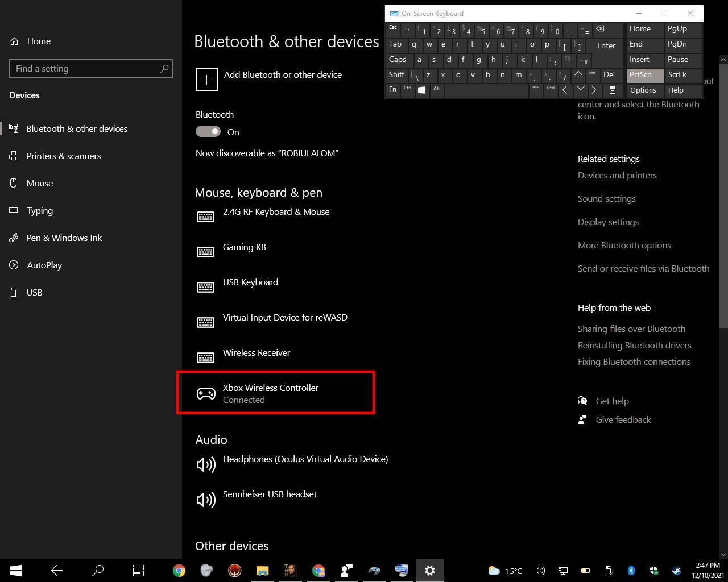The width and height of the screenshot is (728, 582).
Task: Toggle the Fn key on On-Screen Keyboard
Action: pyautogui.click(x=393, y=90)
